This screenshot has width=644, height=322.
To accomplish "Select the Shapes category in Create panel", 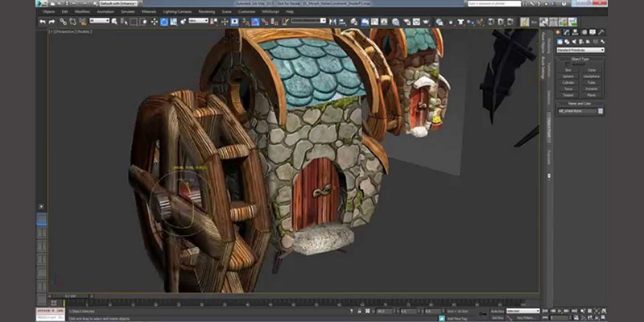I will pyautogui.click(x=567, y=42).
